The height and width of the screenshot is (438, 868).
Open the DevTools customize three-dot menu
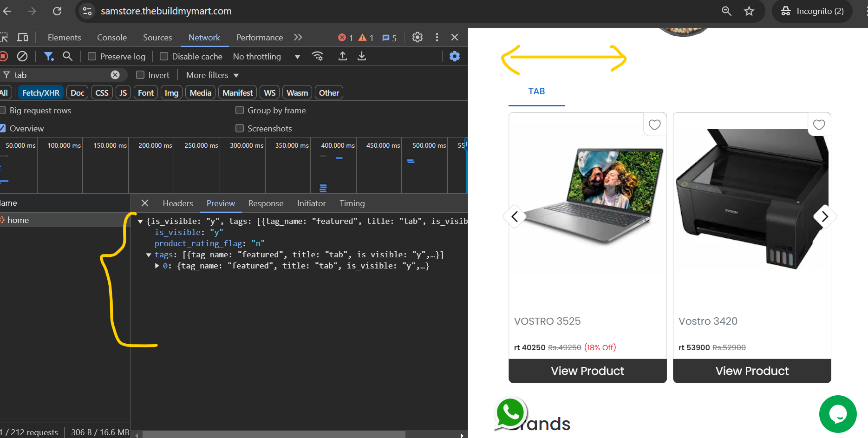[x=437, y=37]
